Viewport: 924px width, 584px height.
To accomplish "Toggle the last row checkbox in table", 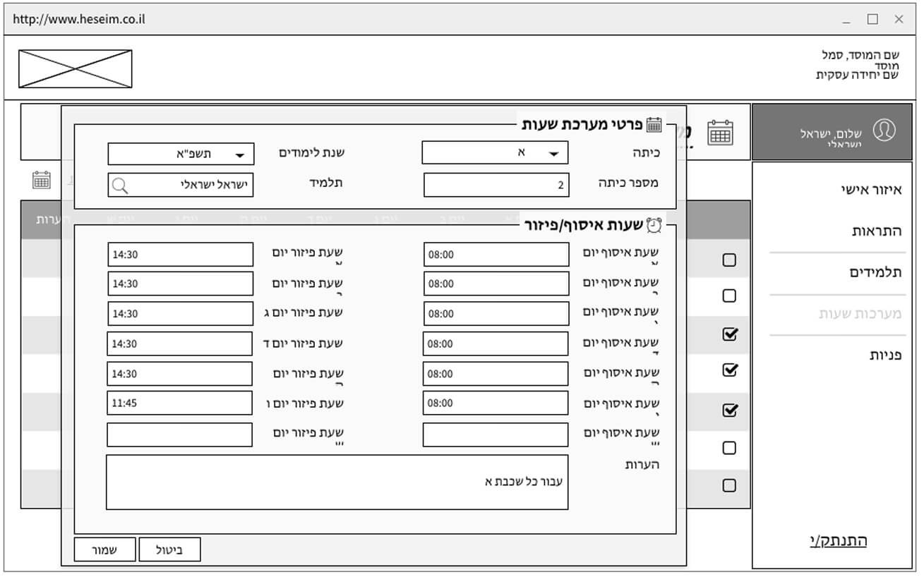I will (729, 485).
